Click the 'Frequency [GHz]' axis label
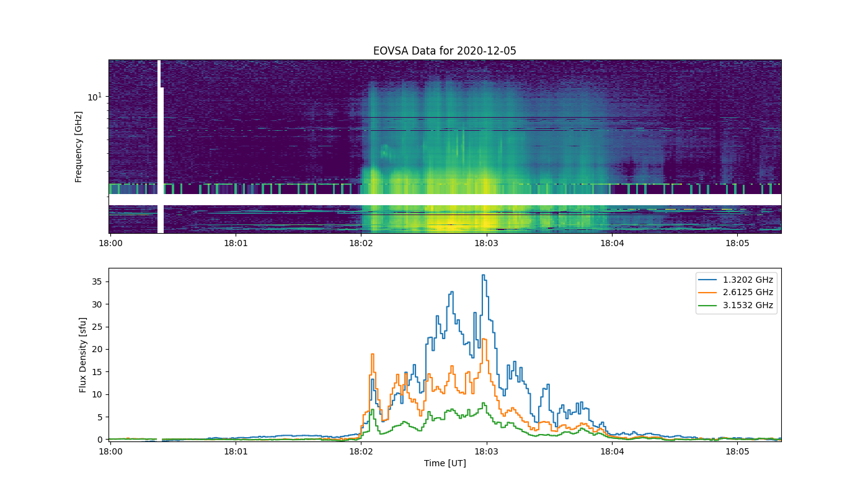Image resolution: width=868 pixels, height=496 pixels. 79,147
